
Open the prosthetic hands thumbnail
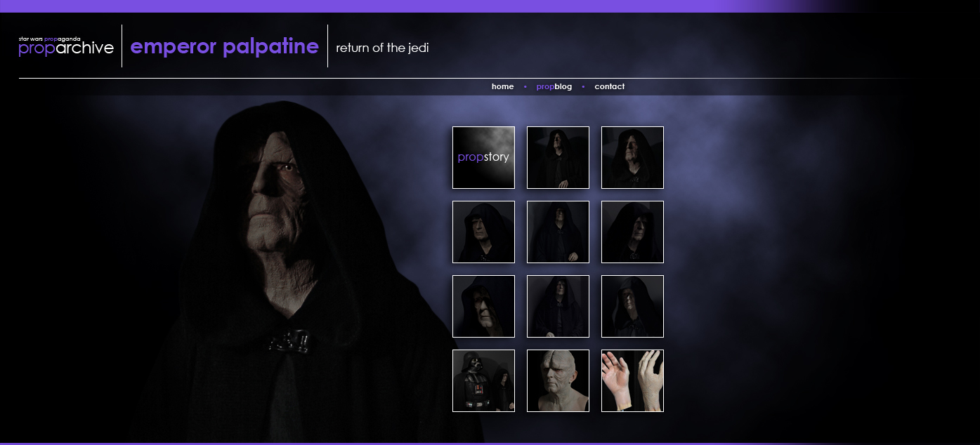click(x=632, y=380)
